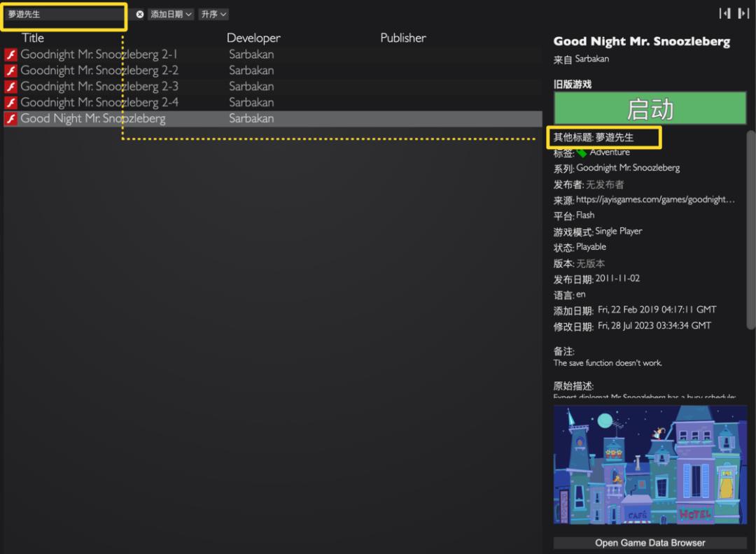Viewport: 756px width, 554px height.
Task: Click into the search field containing 夢遊先生
Action: pos(64,15)
